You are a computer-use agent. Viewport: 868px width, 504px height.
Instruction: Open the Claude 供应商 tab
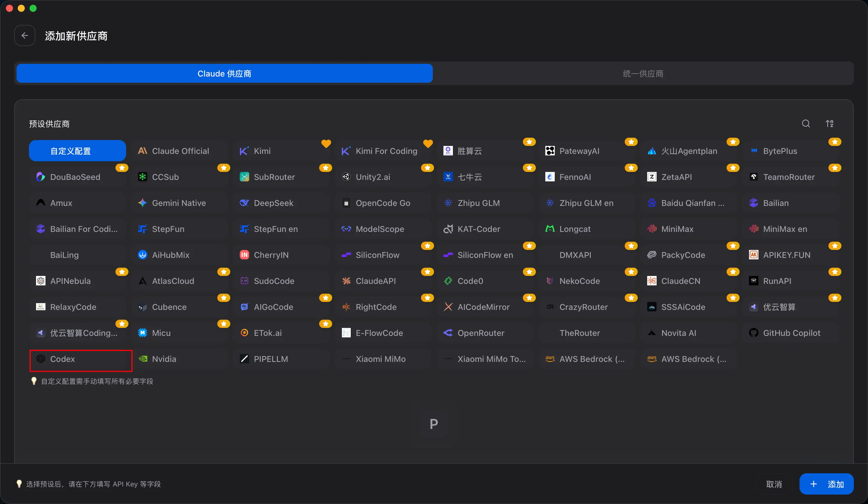click(225, 74)
